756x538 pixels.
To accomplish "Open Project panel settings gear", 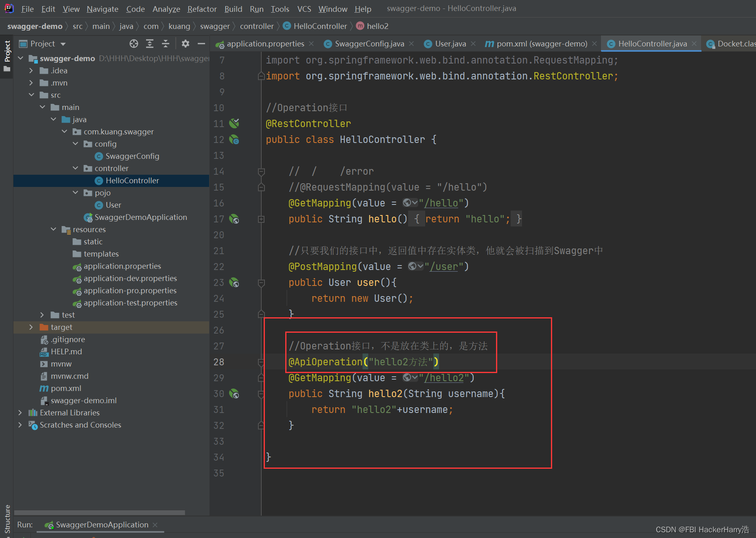I will pyautogui.click(x=186, y=44).
